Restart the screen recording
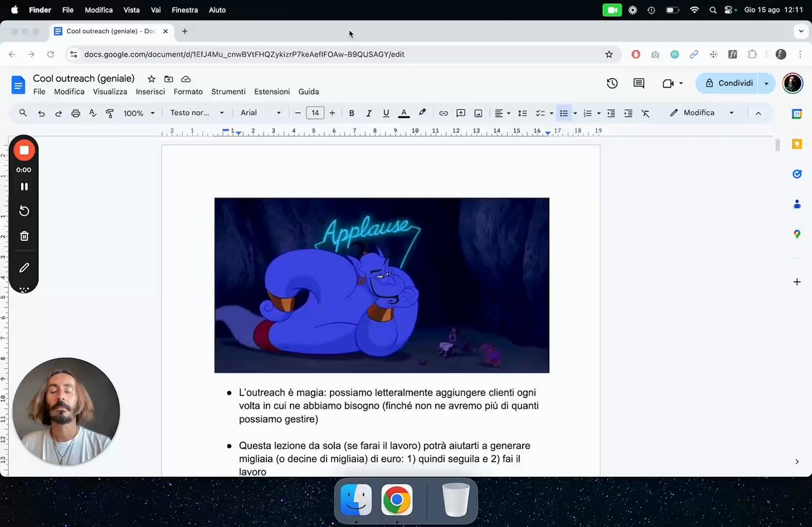 click(24, 211)
